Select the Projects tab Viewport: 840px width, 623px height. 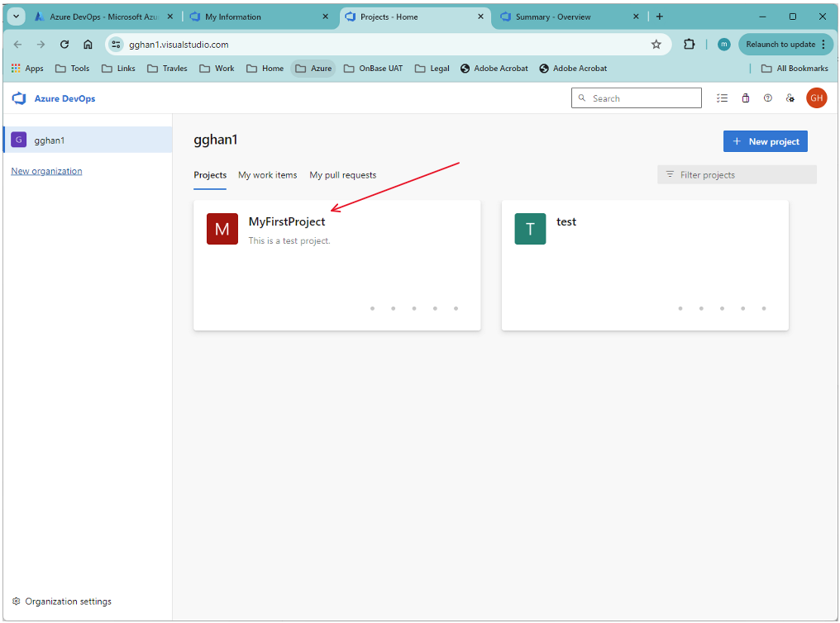click(x=210, y=175)
